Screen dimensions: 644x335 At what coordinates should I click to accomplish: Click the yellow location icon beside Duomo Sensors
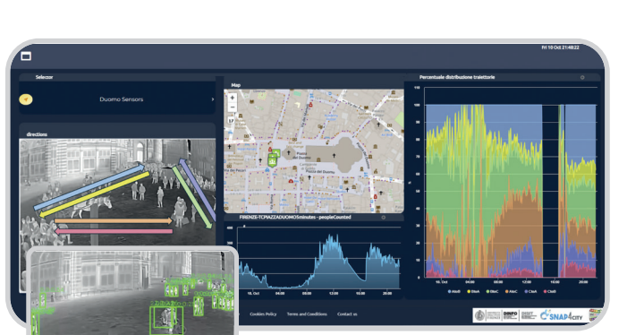coord(26,99)
